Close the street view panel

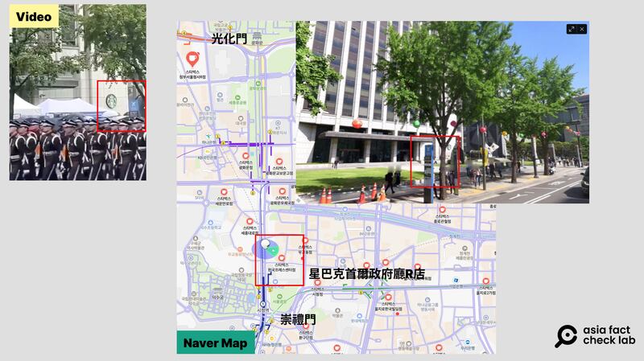tap(581, 29)
